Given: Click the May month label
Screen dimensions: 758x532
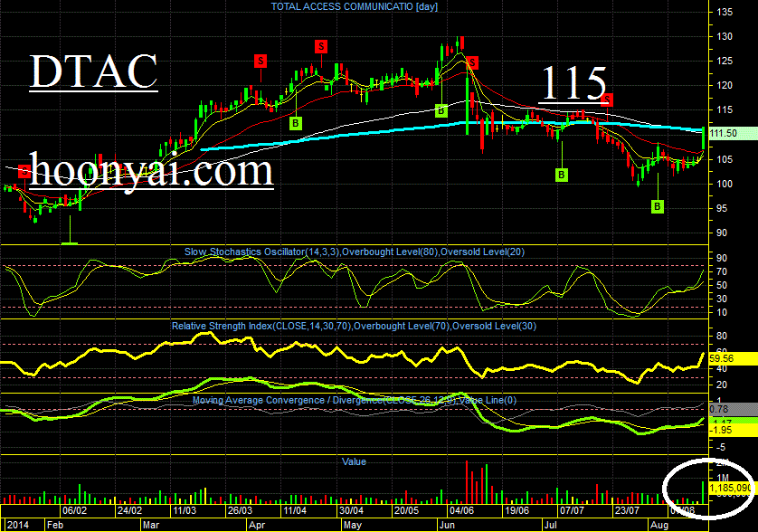Looking at the screenshot, I should click(352, 526).
